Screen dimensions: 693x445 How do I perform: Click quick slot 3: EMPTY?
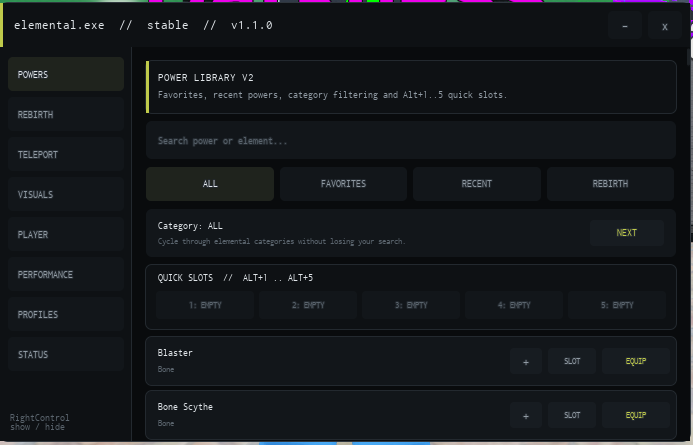click(x=411, y=305)
